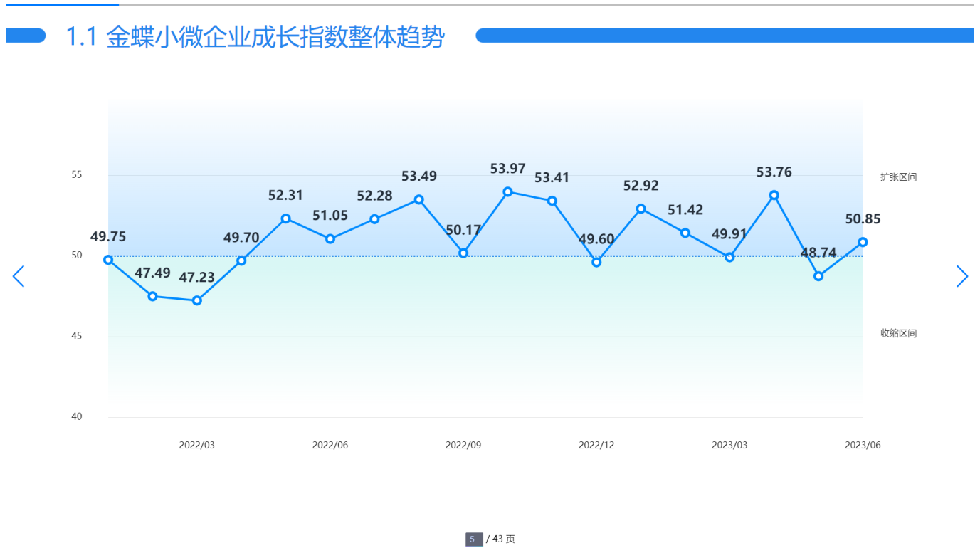Image resolution: width=980 pixels, height=553 pixels.
Task: Click the y-axis value 50
Action: tap(77, 256)
